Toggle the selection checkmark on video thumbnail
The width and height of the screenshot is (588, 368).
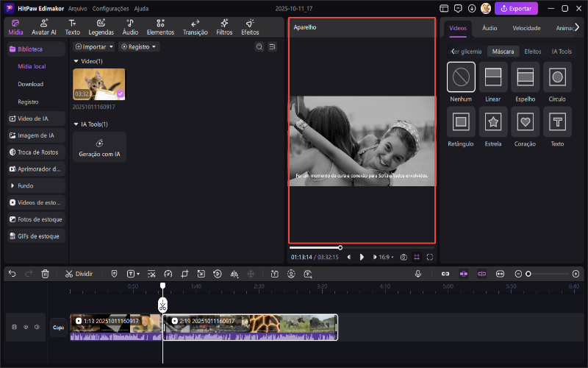tap(120, 94)
